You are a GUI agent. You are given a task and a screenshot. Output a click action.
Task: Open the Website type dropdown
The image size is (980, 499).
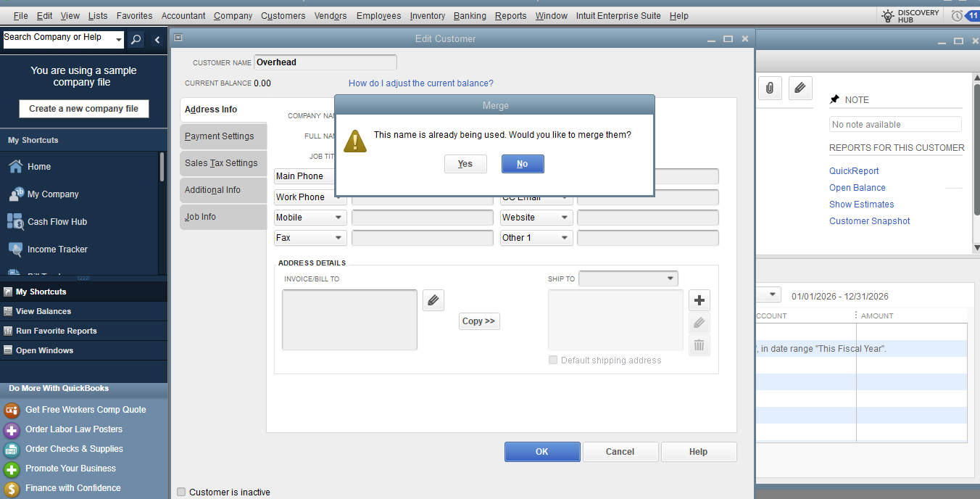(x=565, y=218)
